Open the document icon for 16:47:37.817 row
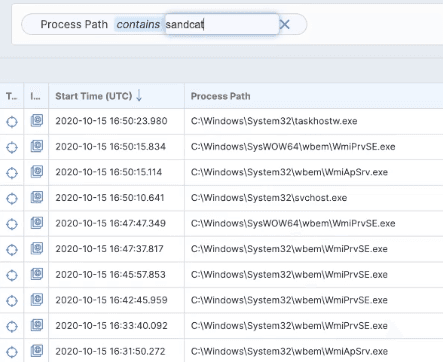The height and width of the screenshot is (362, 443). [37, 249]
